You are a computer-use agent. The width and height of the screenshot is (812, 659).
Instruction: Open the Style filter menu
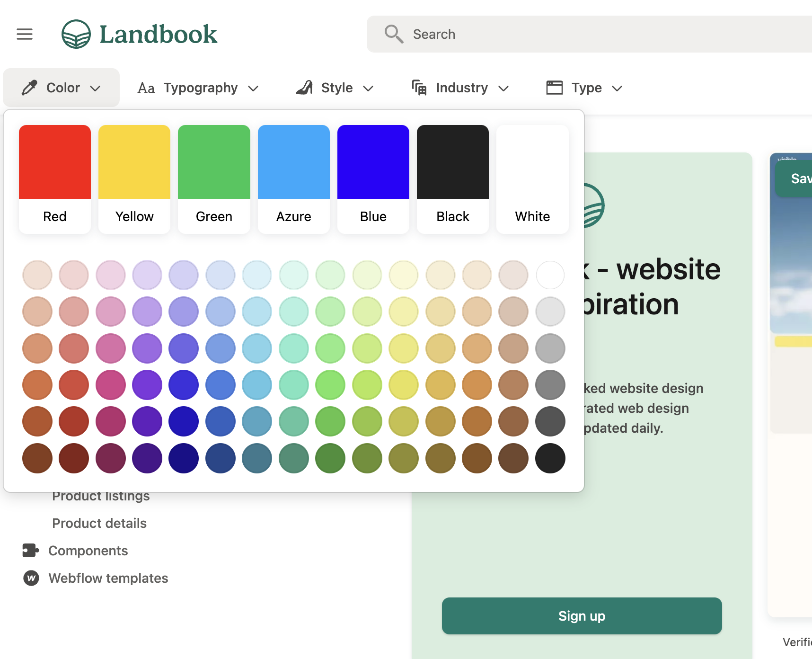coord(336,88)
